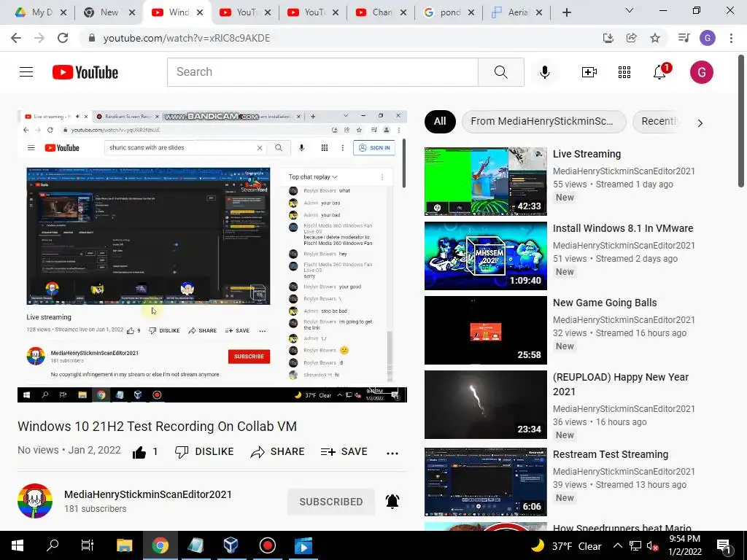The image size is (747, 560).
Task: Open the Windows Start button
Action: point(18,545)
